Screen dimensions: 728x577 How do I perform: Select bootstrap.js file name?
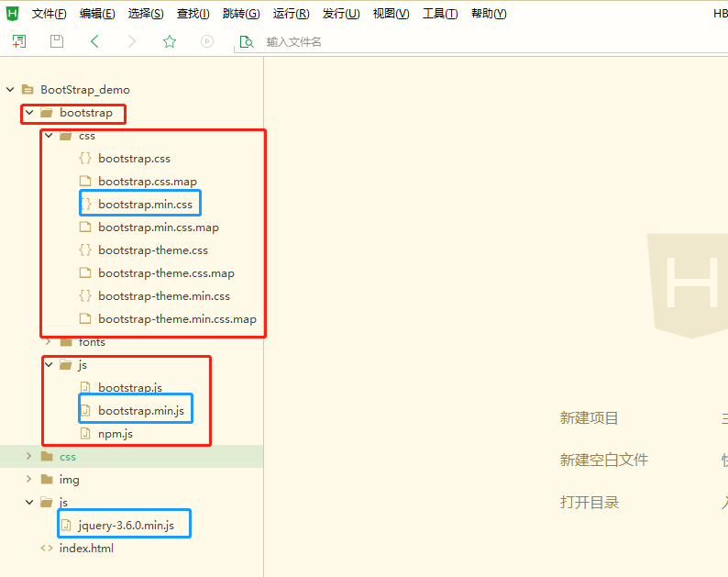click(130, 387)
